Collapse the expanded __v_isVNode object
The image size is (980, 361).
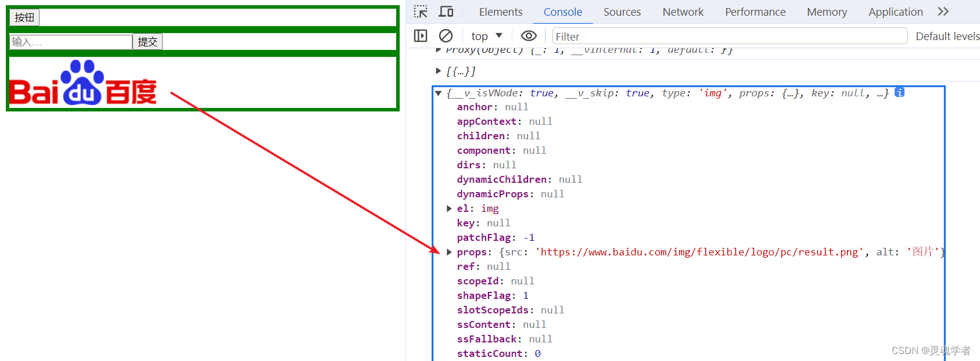click(x=439, y=93)
